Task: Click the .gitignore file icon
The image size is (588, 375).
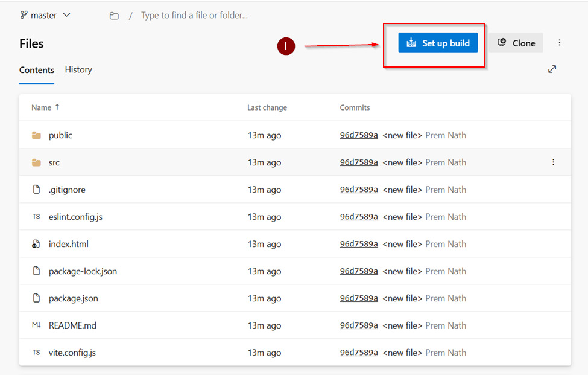Action: pos(36,190)
